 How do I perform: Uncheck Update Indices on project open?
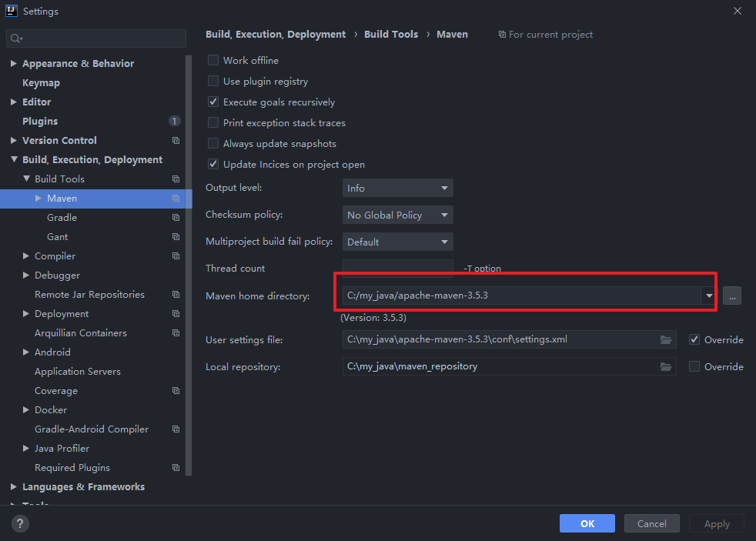(213, 164)
